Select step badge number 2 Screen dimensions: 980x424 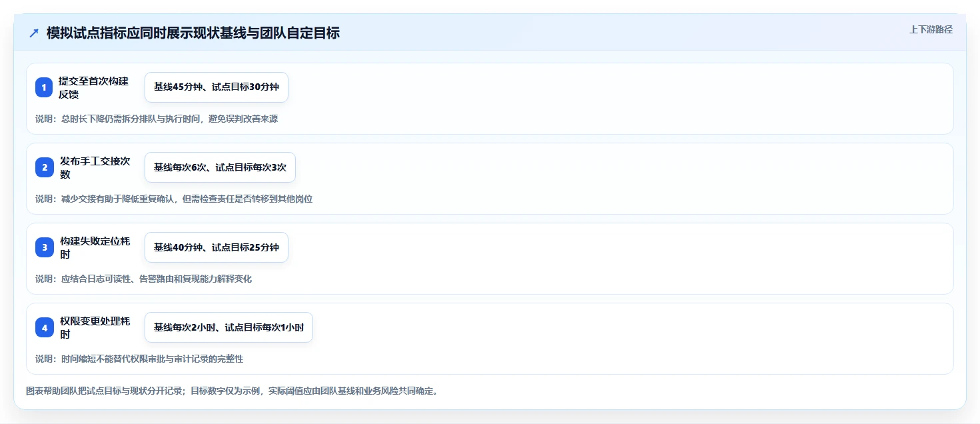tap(44, 167)
